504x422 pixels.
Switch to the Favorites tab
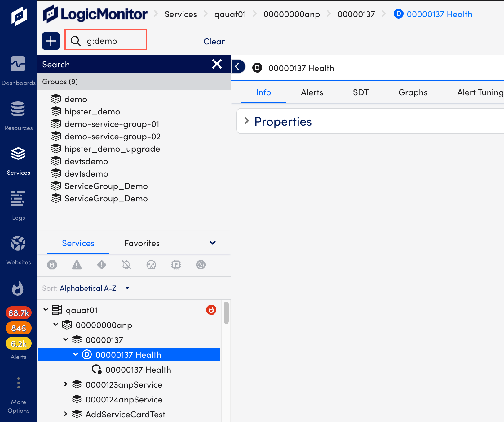tap(142, 243)
